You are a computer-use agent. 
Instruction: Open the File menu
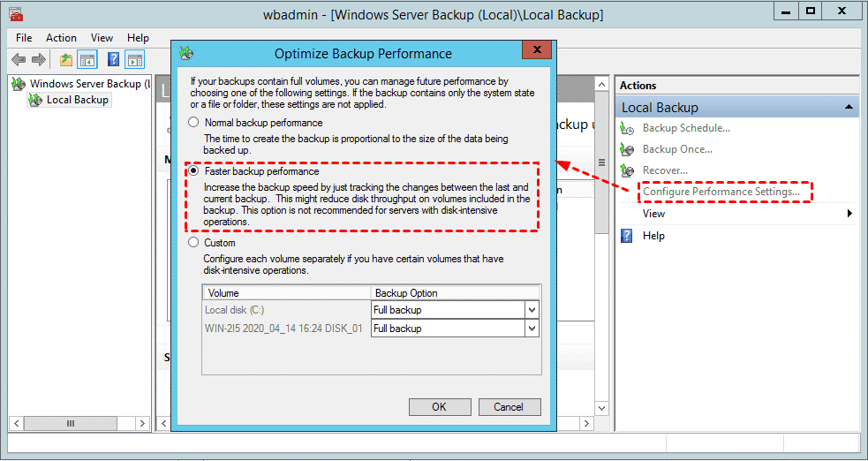tap(24, 38)
